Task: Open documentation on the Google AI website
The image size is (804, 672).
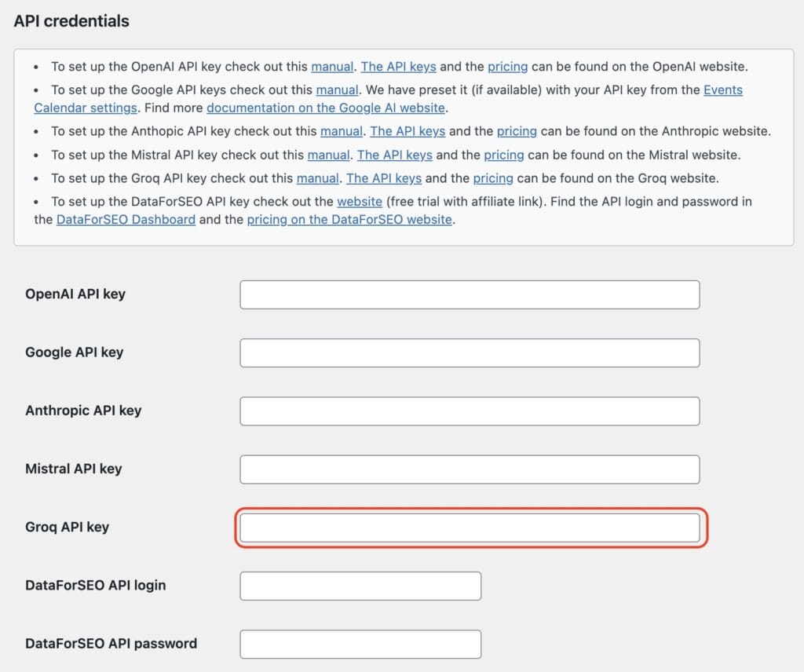Action: 324,108
